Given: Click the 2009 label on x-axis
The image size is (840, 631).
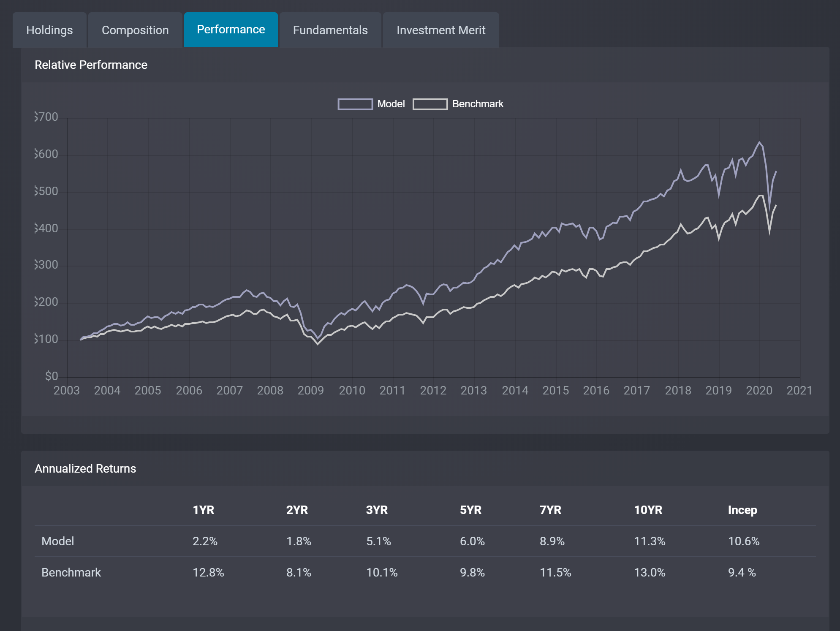Looking at the screenshot, I should (310, 390).
